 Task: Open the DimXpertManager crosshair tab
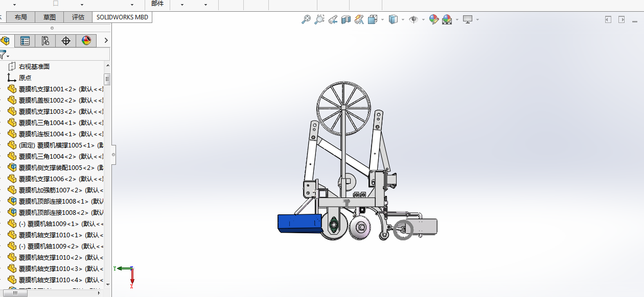(x=66, y=41)
